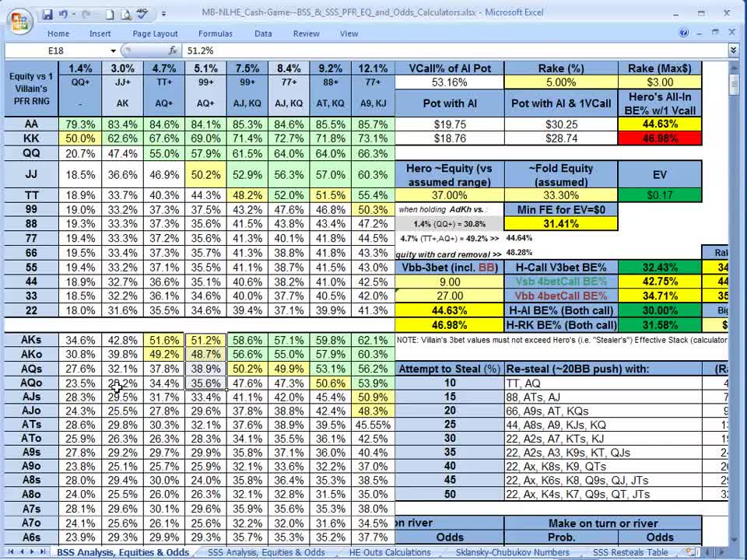This screenshot has height=560, width=747.
Task: Customize Quick Access Toolbar dropdown
Action: (x=163, y=14)
